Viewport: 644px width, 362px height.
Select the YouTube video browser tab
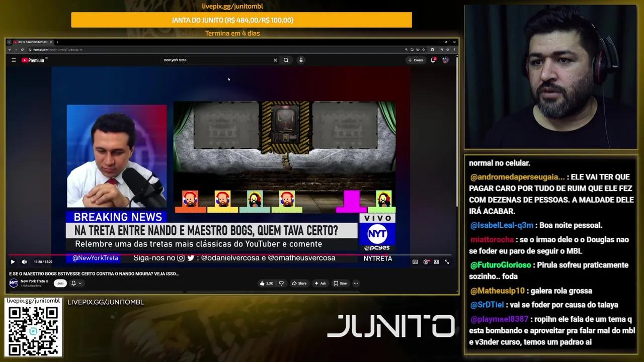click(33, 42)
